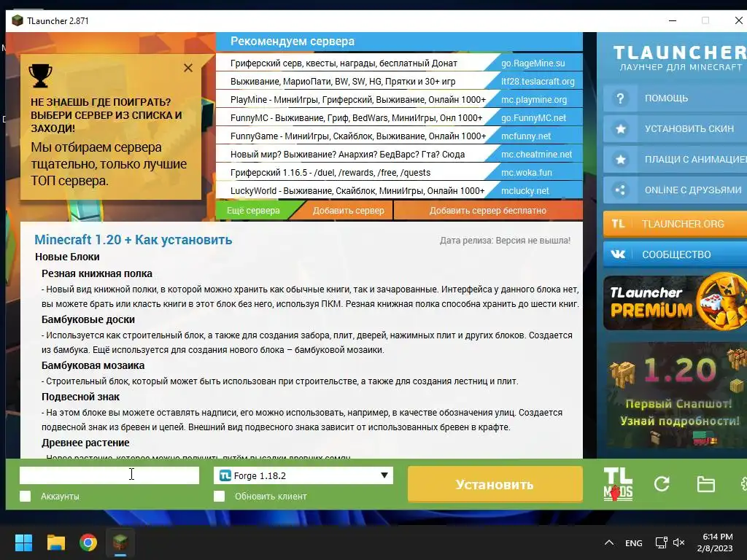The image size is (747, 560).
Task: Open TLAUNCHER.ORG link button
Action: (x=675, y=224)
